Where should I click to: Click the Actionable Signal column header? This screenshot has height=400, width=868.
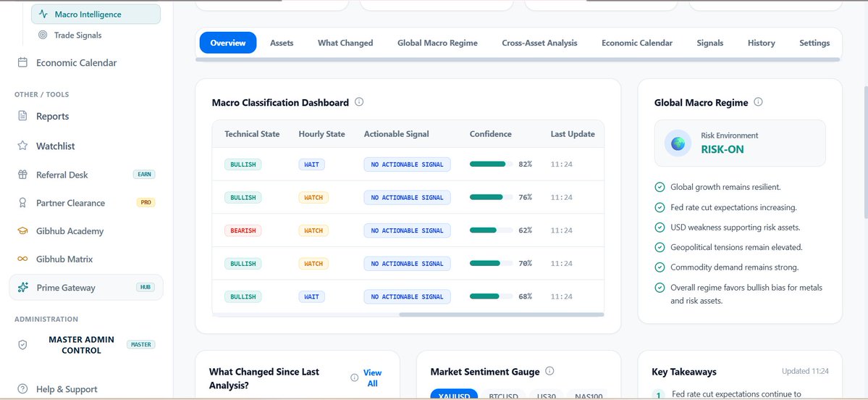[397, 134]
